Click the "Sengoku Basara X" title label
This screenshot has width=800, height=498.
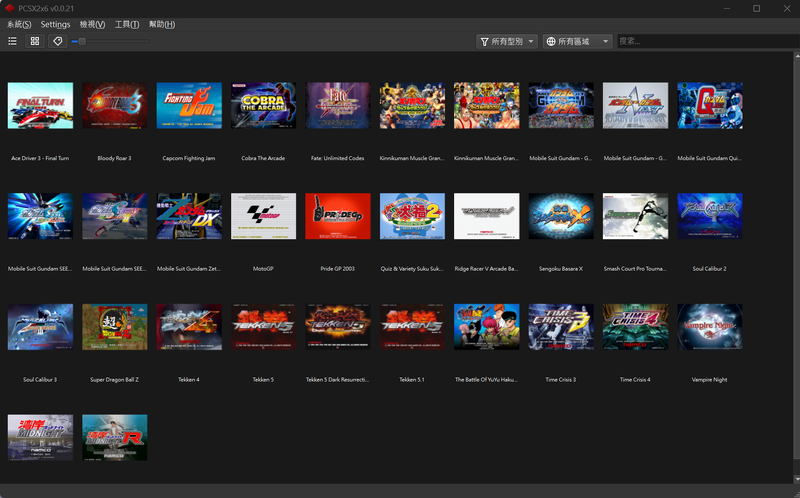click(x=561, y=269)
